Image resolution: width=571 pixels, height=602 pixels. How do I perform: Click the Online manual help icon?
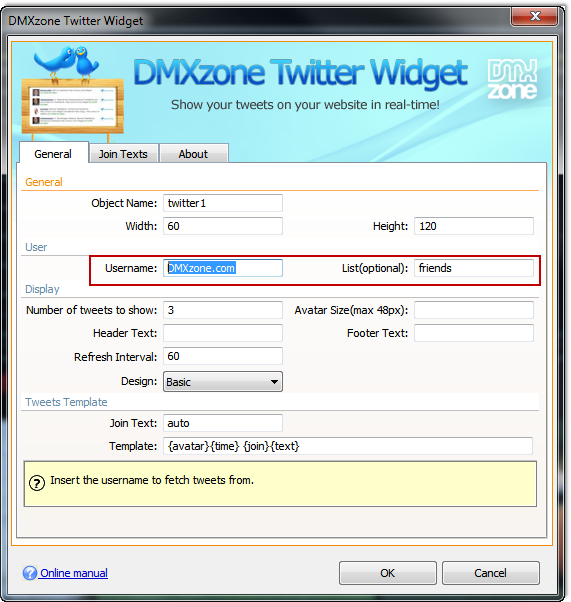point(30,573)
